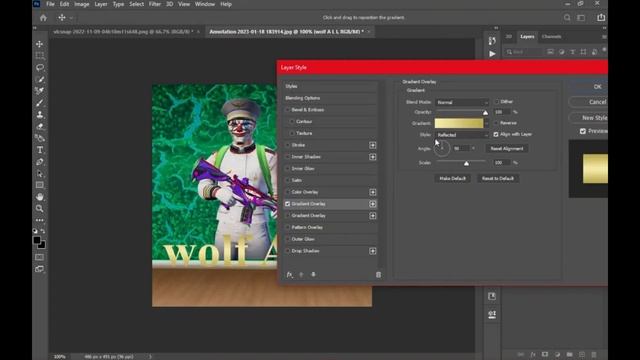This screenshot has height=360, width=640.
Task: Add another Stroke with its plus button
Action: pos(373,145)
